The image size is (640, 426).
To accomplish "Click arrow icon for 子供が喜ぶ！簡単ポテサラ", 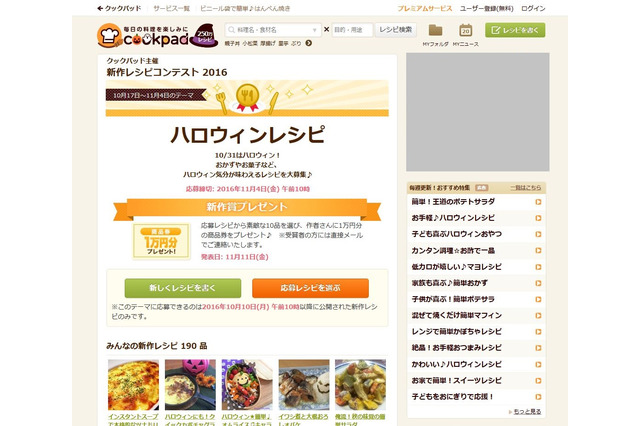I will click(x=538, y=300).
